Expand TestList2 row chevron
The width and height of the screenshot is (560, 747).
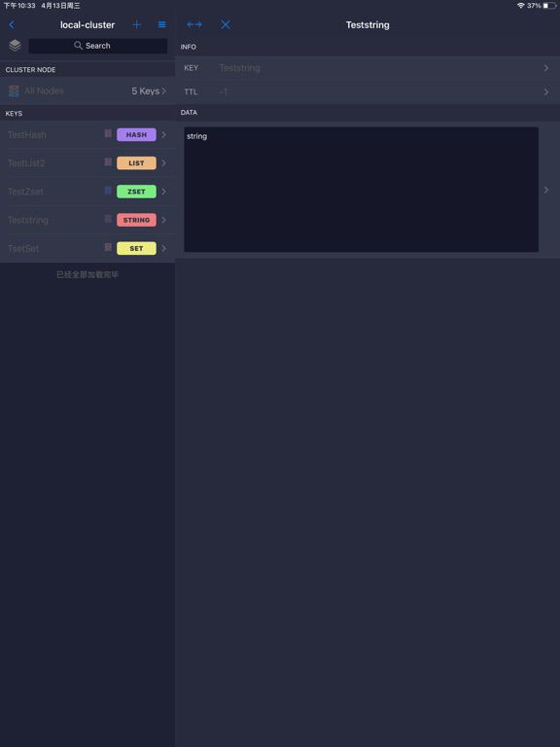(163, 163)
